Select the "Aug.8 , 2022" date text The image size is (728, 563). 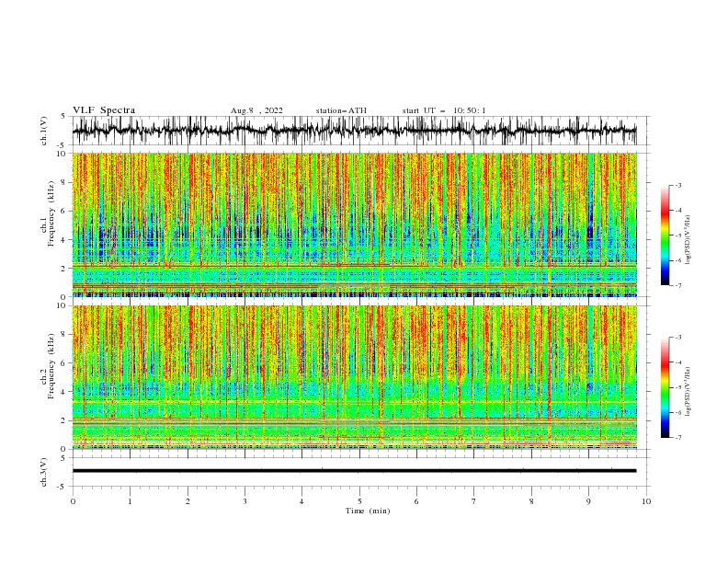tap(256, 110)
